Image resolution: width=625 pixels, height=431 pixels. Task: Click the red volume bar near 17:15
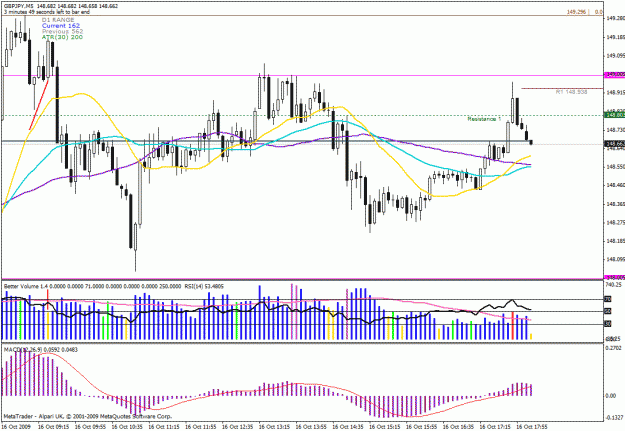[x=513, y=326]
